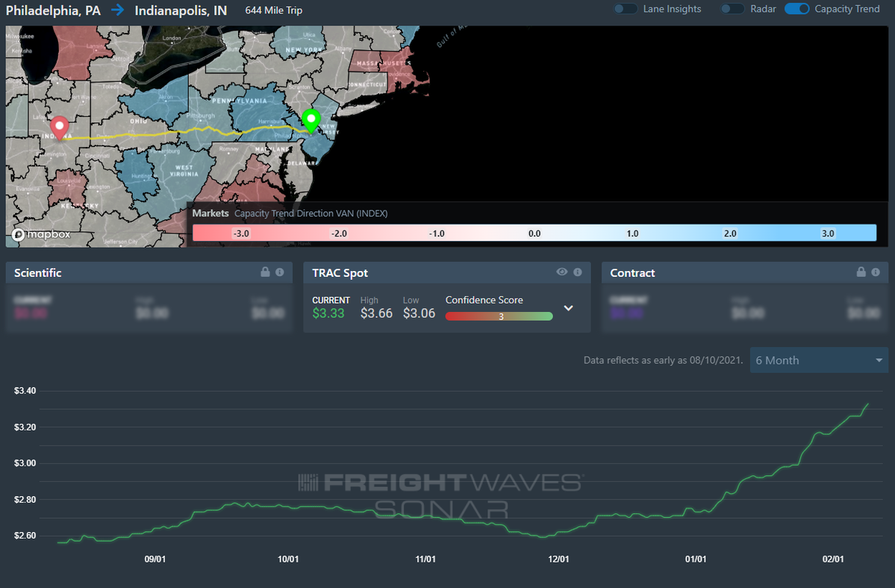Toggle the TRAC Spot eye visibility icon
This screenshot has width=895, height=588.
pyautogui.click(x=561, y=272)
